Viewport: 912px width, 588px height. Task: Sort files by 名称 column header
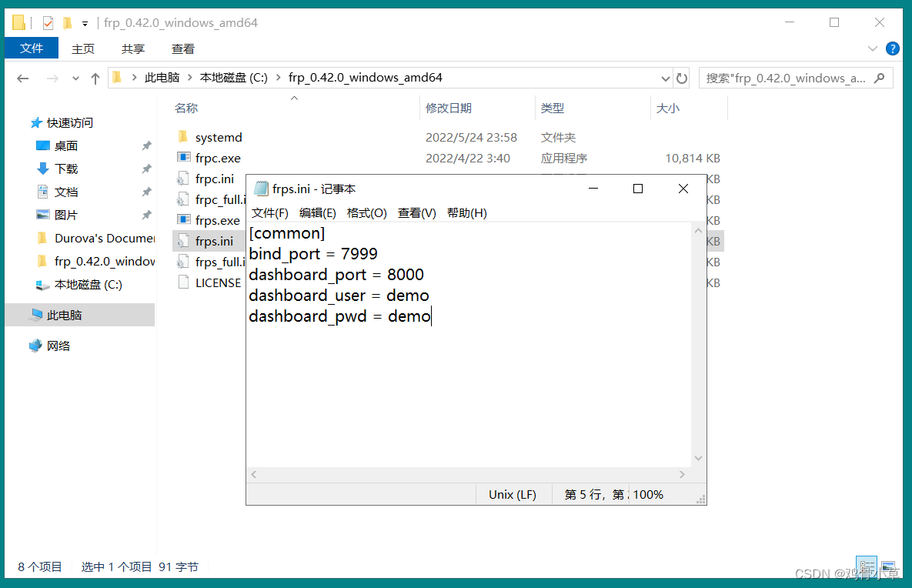(186, 109)
